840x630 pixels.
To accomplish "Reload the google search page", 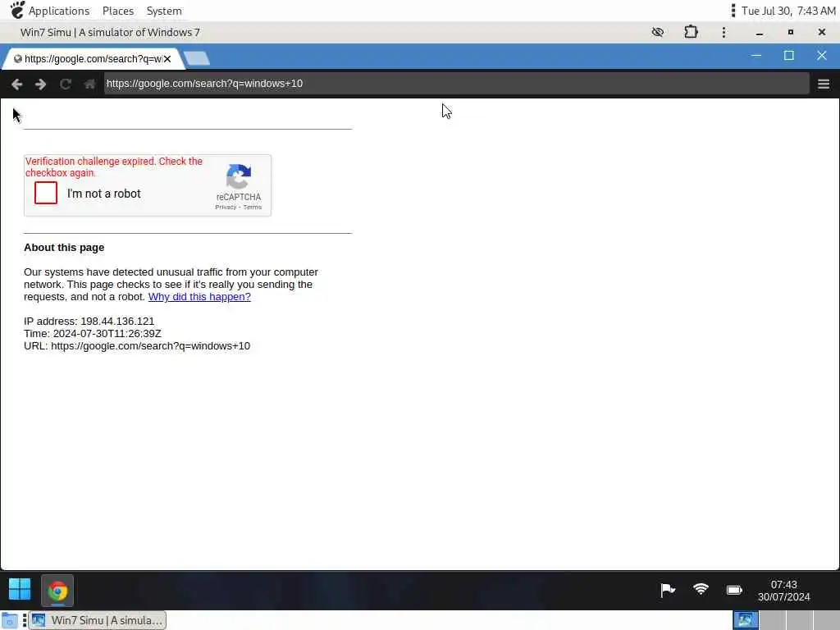I will pyautogui.click(x=66, y=84).
